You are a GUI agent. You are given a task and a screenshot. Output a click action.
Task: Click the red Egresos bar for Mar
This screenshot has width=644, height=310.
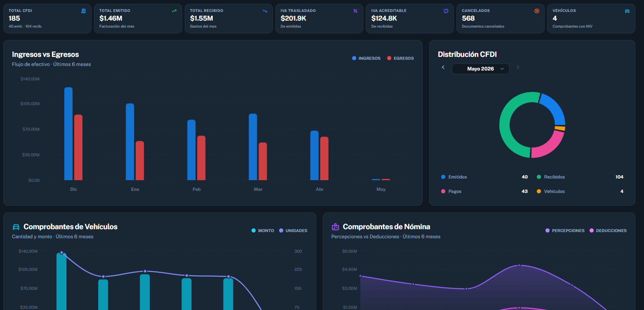263,161
